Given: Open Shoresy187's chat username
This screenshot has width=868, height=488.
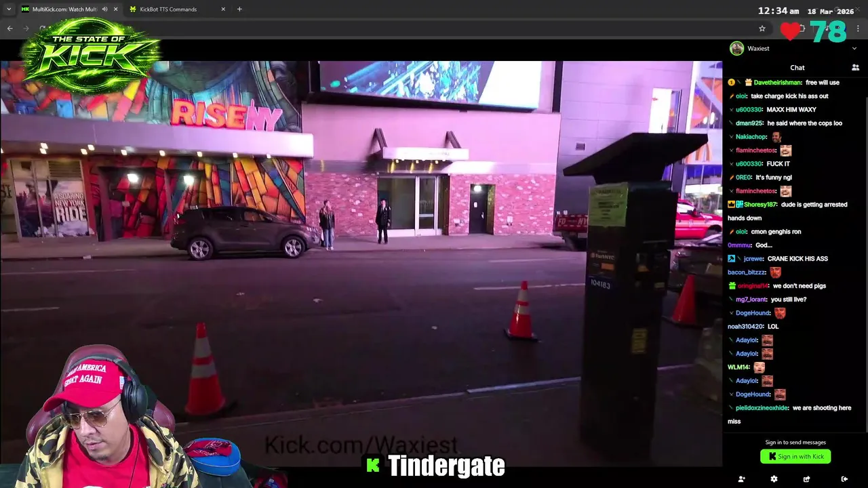Looking at the screenshot, I should click(762, 205).
